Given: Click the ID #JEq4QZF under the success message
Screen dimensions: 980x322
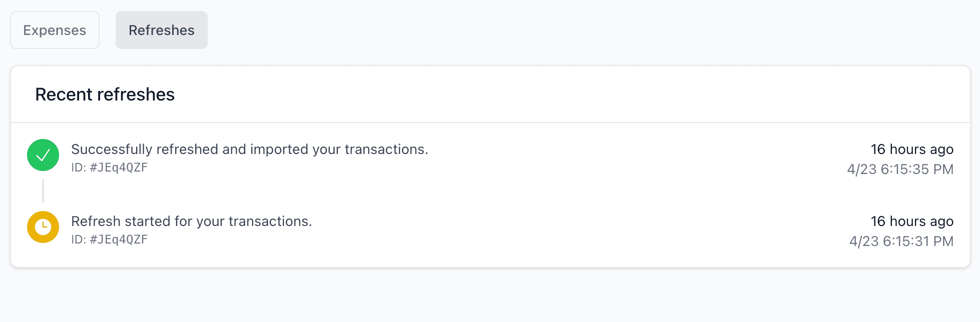Looking at the screenshot, I should tap(110, 167).
